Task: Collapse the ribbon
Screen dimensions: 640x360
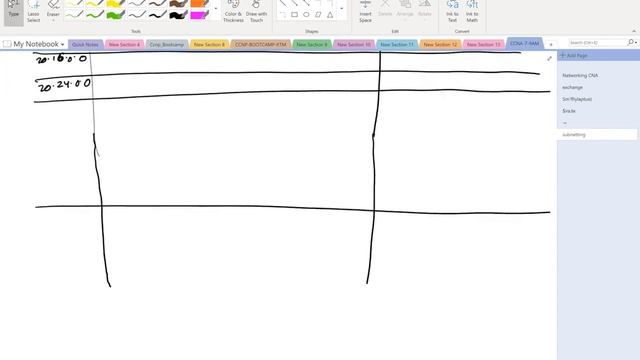Action: (634, 31)
